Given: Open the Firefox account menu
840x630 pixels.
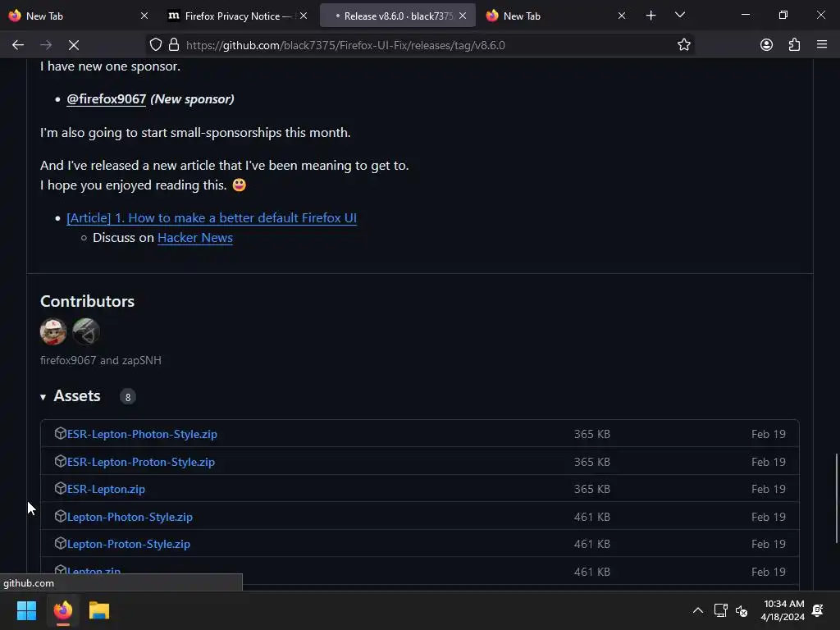Looking at the screenshot, I should pyautogui.click(x=766, y=44).
